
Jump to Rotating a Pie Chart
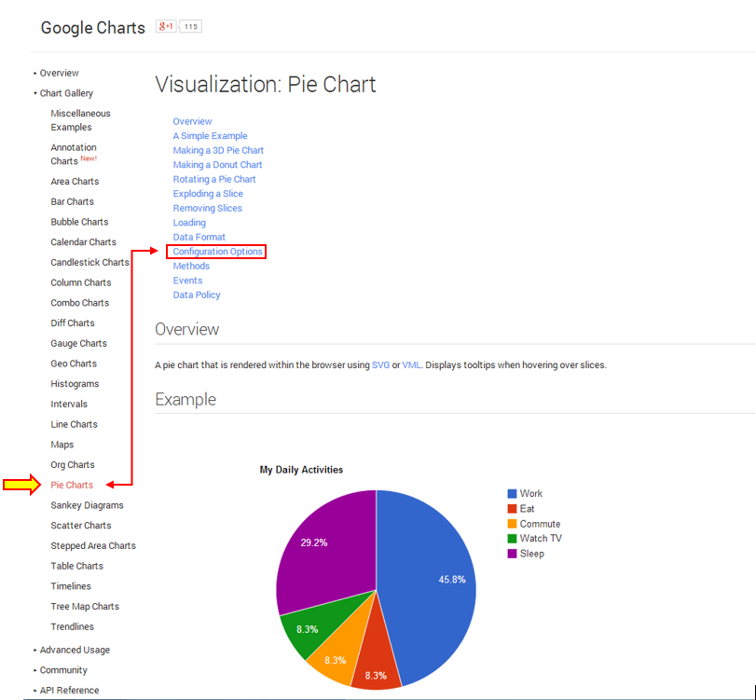click(214, 179)
